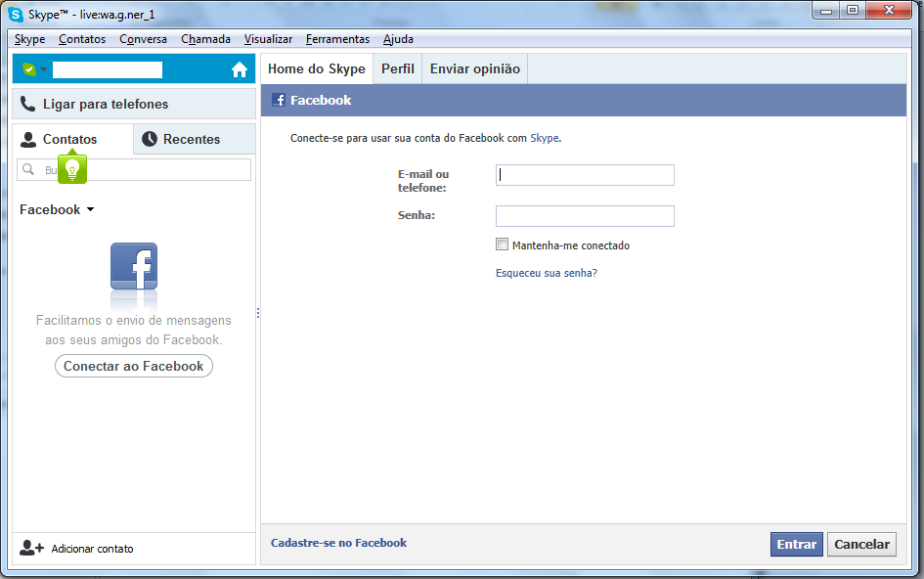Viewport: 924px width, 579px height.
Task: Select the Contatos tab
Action: click(73, 139)
